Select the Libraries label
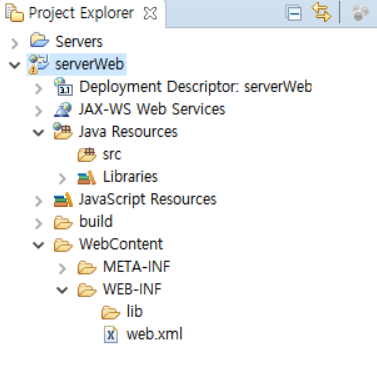 [130, 177]
